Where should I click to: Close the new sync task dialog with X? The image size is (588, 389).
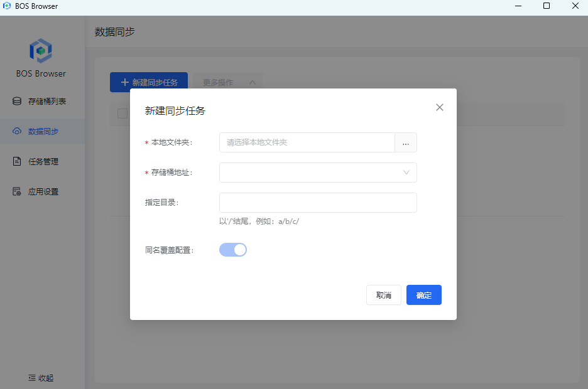pyautogui.click(x=440, y=107)
